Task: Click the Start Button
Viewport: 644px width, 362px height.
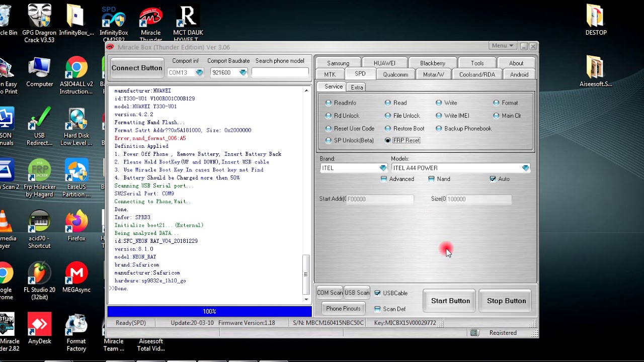Action: coord(450,301)
